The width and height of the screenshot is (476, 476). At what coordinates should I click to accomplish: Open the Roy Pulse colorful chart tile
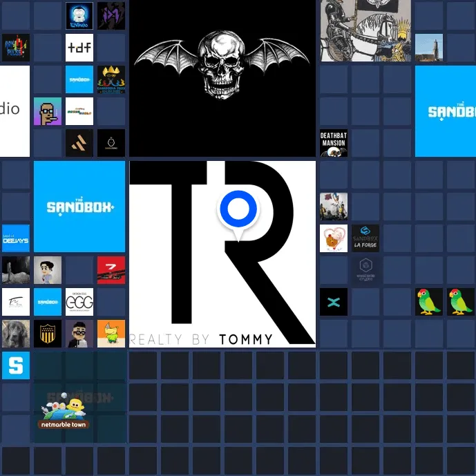click(x=16, y=48)
